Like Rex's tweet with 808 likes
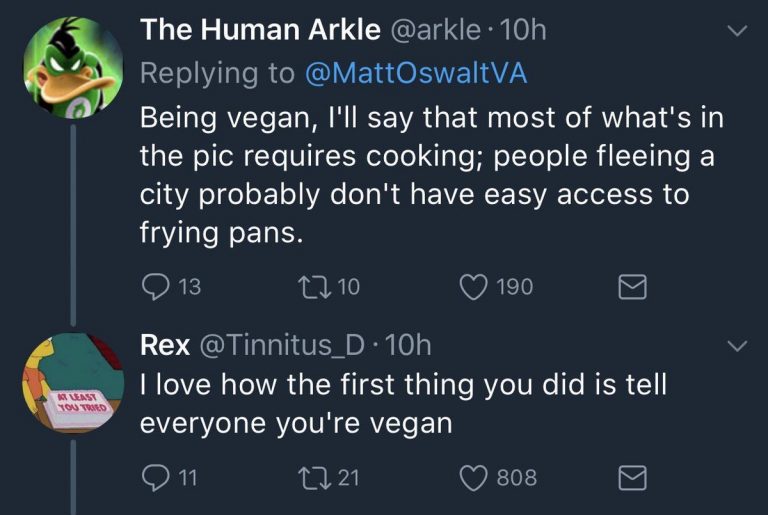 [x=474, y=478]
